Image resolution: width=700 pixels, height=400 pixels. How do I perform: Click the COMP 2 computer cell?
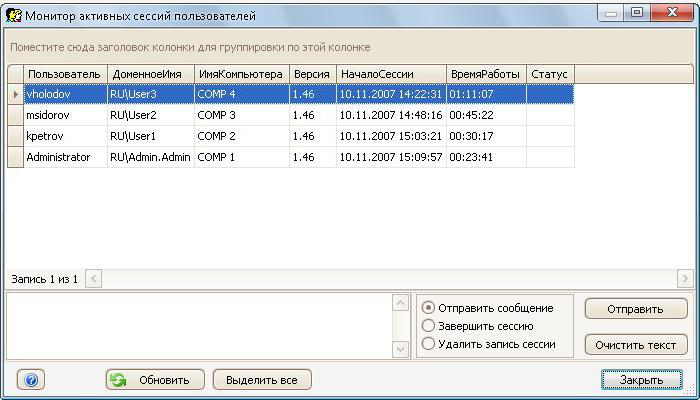click(x=242, y=136)
